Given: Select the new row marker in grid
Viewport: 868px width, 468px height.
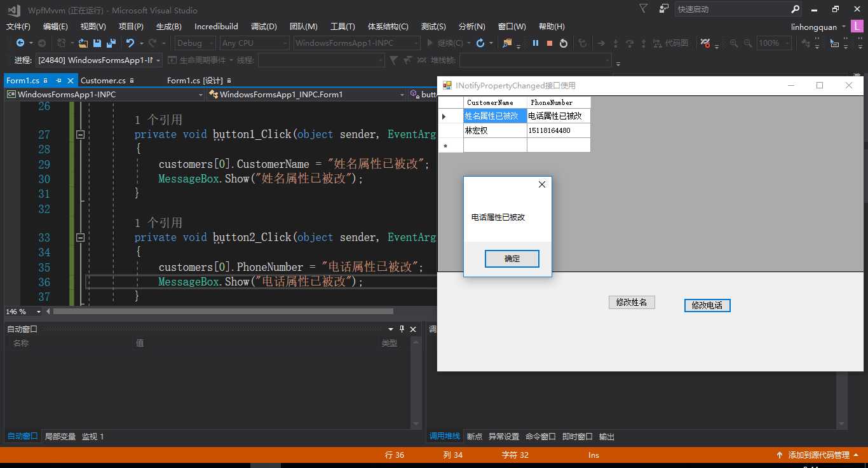Looking at the screenshot, I should click(x=451, y=146).
